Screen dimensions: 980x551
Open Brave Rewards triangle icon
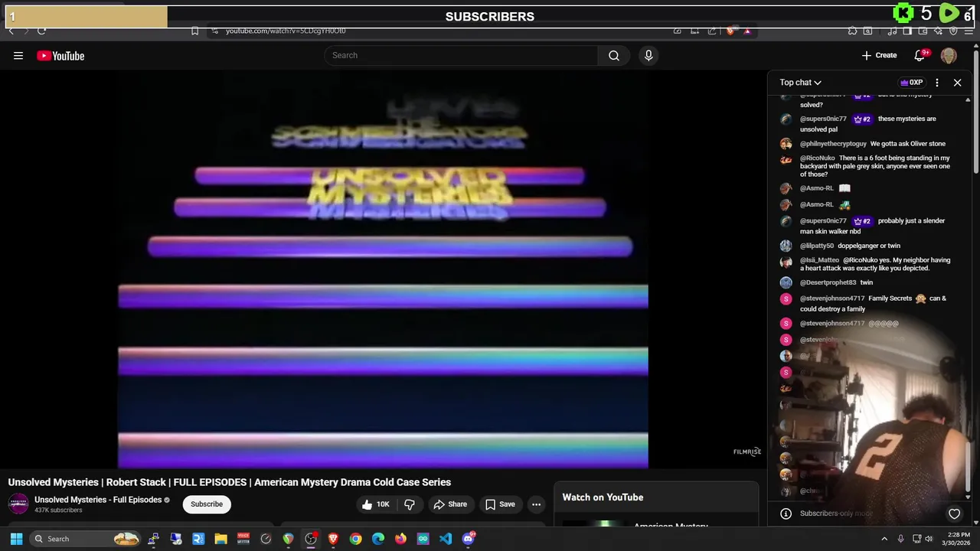(747, 31)
